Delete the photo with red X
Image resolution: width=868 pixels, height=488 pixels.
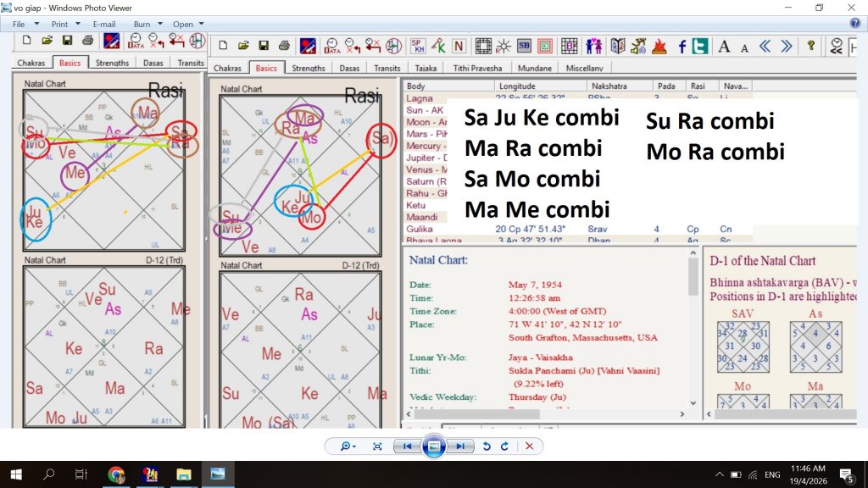tap(529, 446)
